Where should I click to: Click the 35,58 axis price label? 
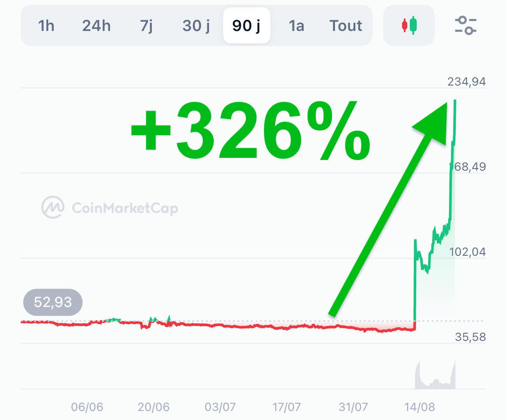coord(470,337)
